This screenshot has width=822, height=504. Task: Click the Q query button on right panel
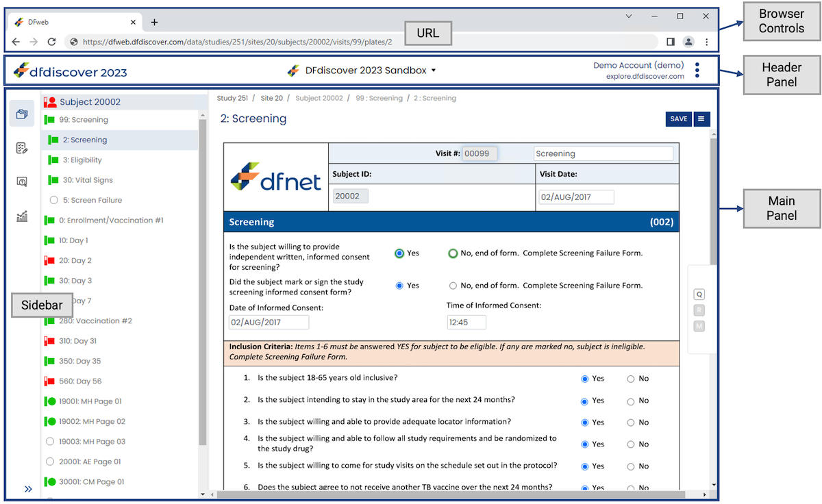[699, 294]
